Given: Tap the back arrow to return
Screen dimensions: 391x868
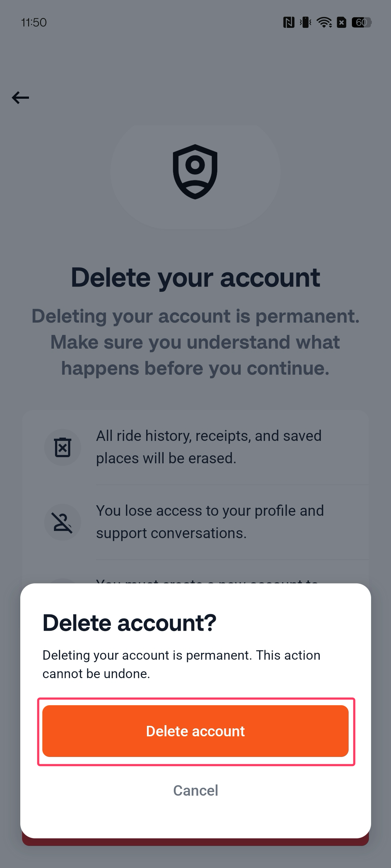Looking at the screenshot, I should click(20, 97).
